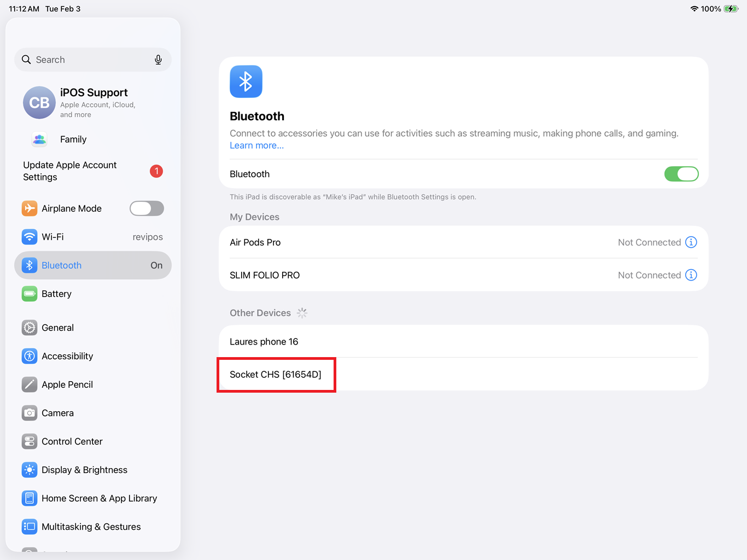Tap the Wi-Fi settings icon
Viewport: 747px width, 560px height.
point(30,237)
